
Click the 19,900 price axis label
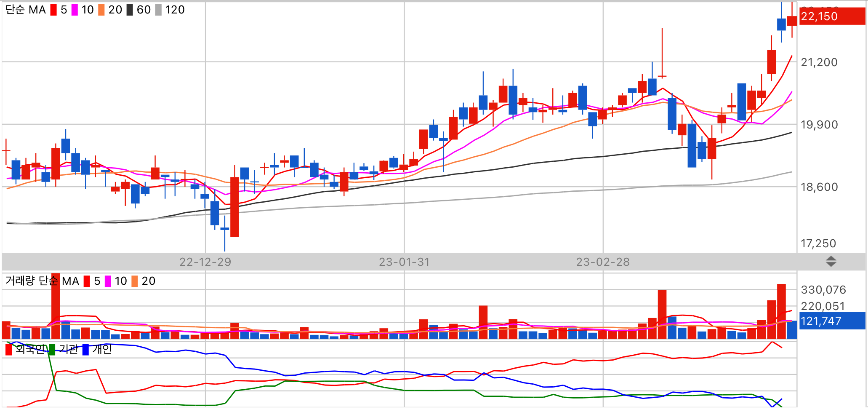[819, 125]
